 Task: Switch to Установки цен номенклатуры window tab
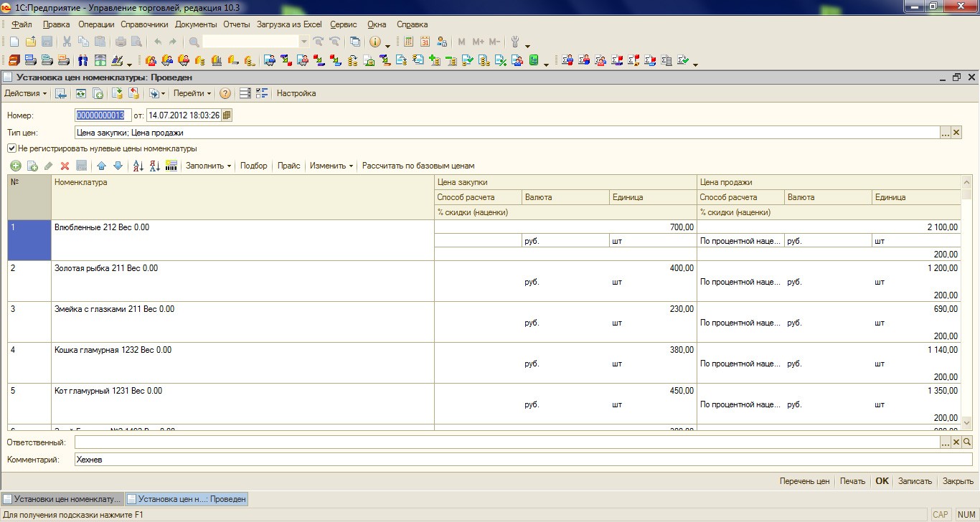(x=62, y=499)
